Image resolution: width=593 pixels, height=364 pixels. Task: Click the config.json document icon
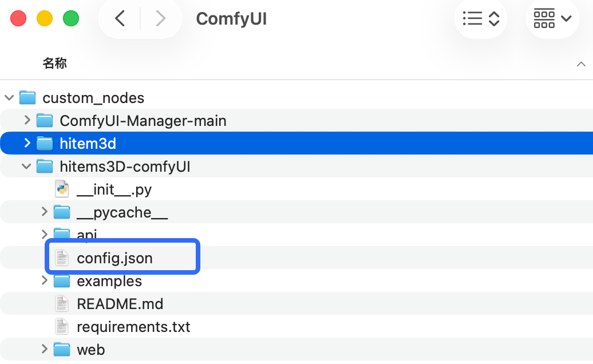(x=61, y=258)
